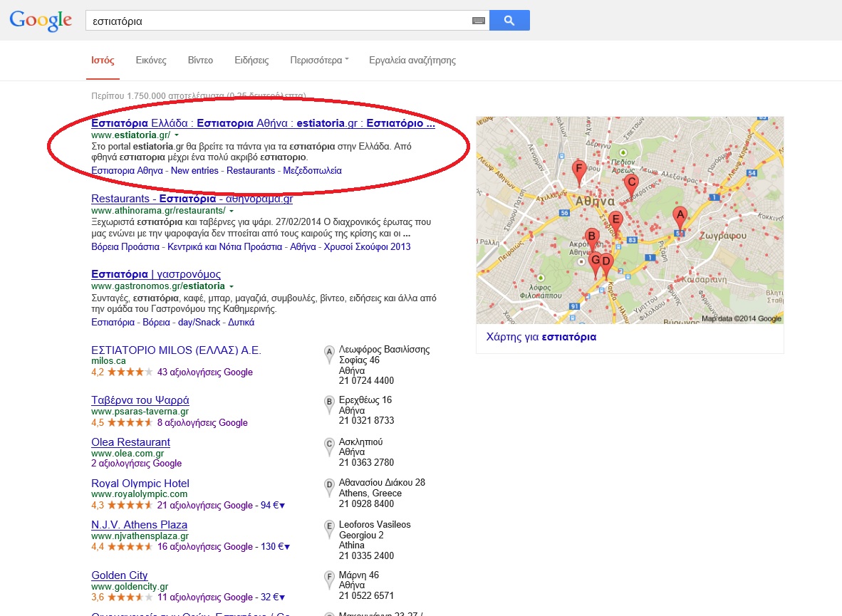Screen dimensions: 842x616
Task: Open the 32 € price dropdown
Action: pos(273,597)
